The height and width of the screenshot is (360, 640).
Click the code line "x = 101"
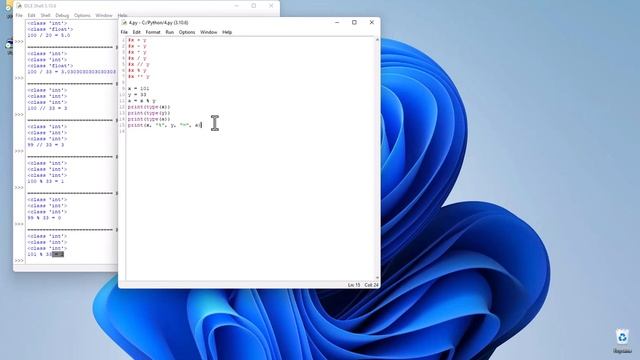138,89
